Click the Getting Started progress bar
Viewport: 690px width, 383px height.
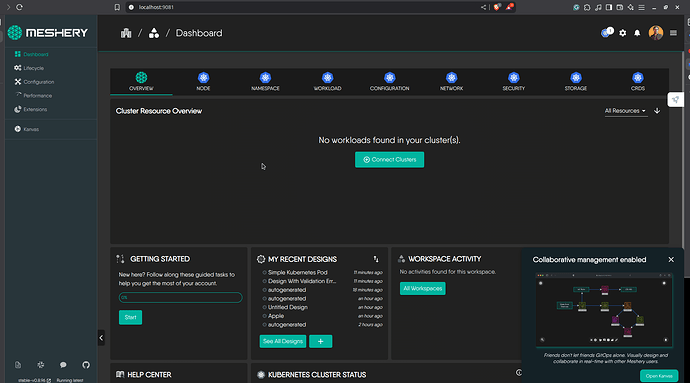(x=180, y=298)
